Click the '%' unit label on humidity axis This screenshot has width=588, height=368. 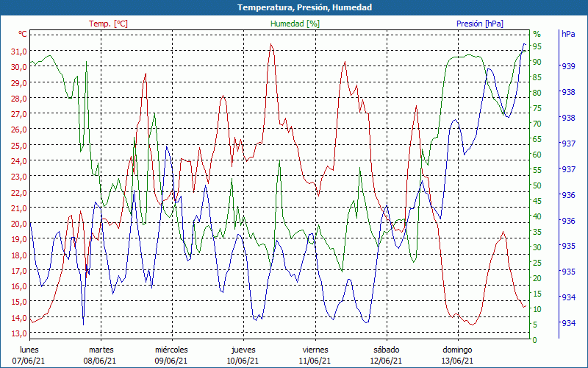click(537, 34)
